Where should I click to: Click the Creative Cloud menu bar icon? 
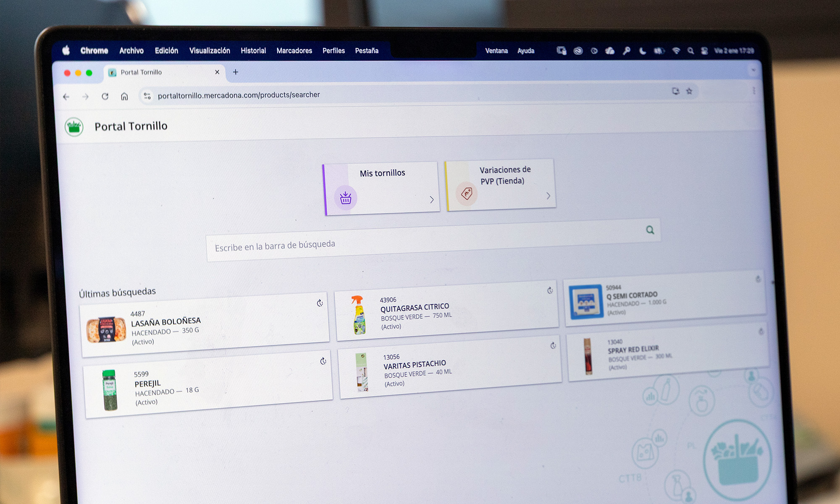(578, 51)
